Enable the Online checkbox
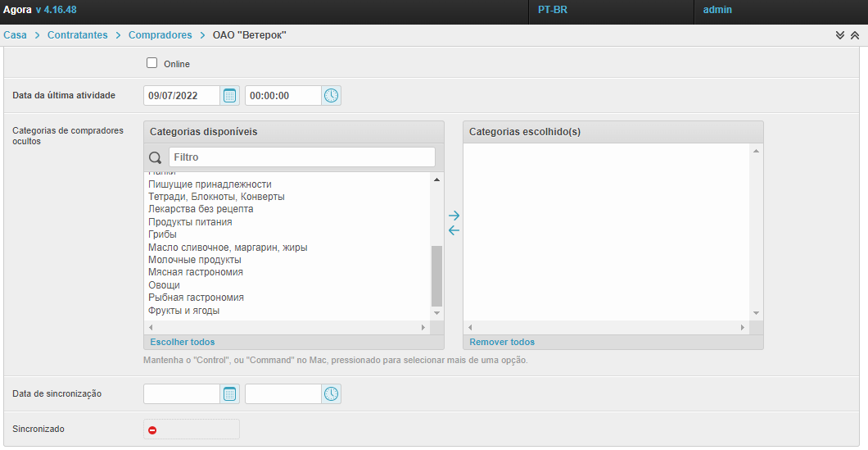Screen dimensions: 868x450 point(151,63)
